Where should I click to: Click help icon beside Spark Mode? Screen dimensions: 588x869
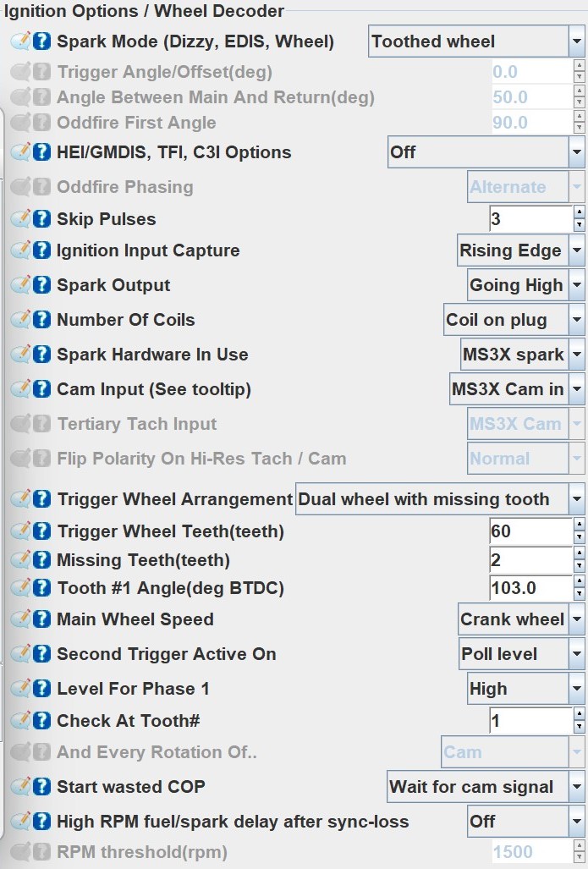coord(42,41)
